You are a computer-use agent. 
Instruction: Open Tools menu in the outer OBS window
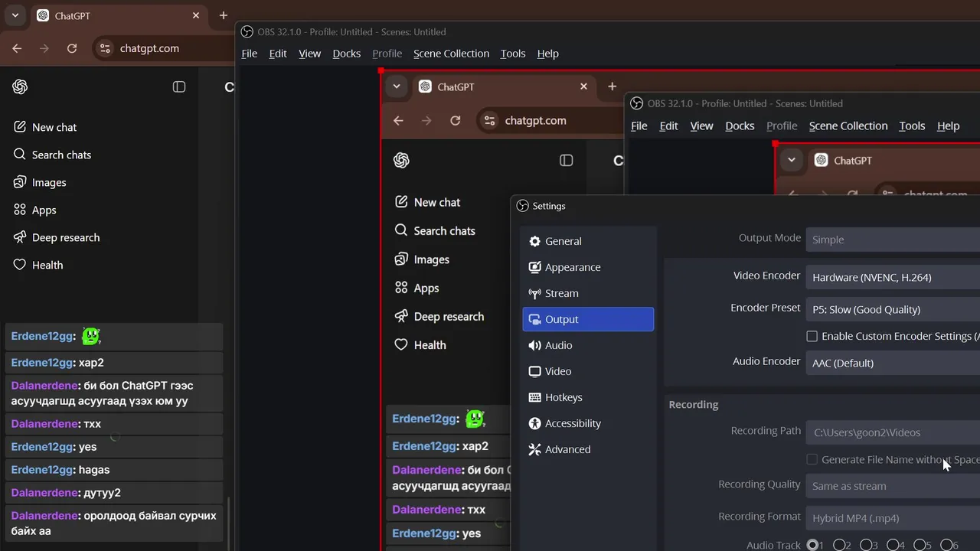513,54
